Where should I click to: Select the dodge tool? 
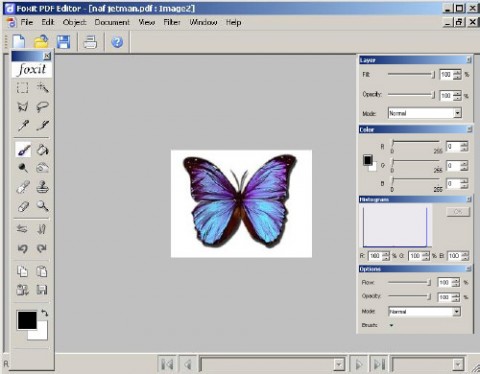point(23,168)
